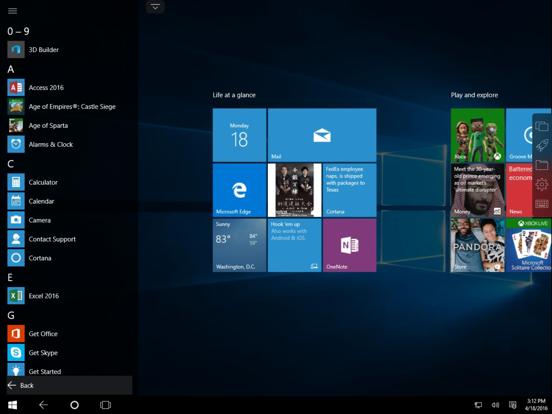
Task: Jump to letter index via the C header
Action: (x=11, y=164)
